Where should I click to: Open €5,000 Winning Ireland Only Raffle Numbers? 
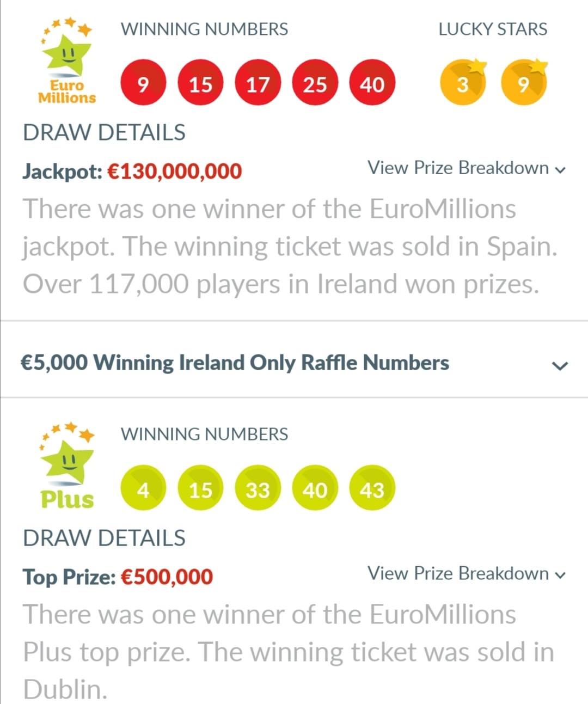click(x=294, y=363)
